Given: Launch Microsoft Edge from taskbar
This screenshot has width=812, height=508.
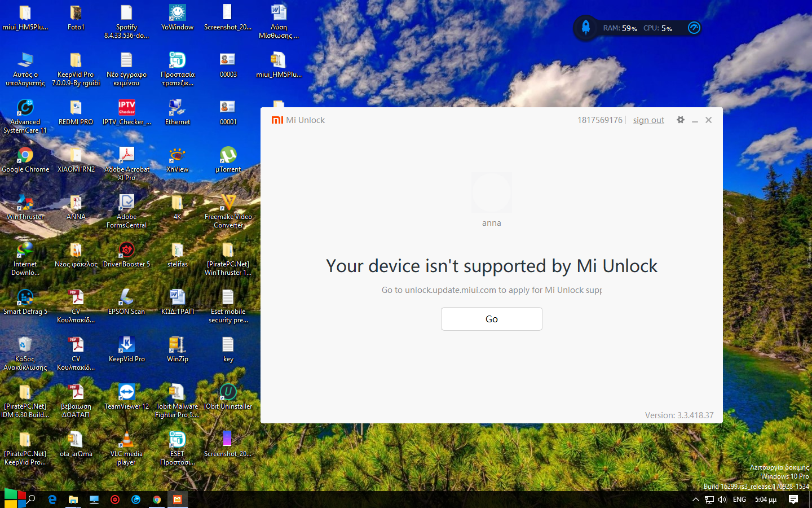Looking at the screenshot, I should [x=52, y=500].
